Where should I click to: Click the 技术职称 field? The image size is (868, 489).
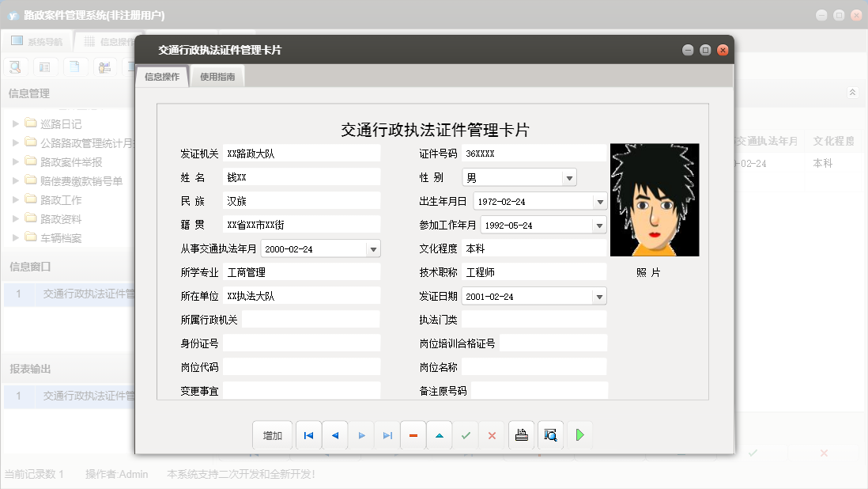point(534,272)
